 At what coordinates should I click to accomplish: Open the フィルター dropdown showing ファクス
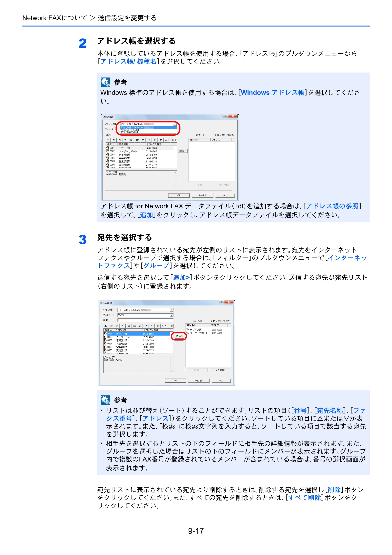145,315
